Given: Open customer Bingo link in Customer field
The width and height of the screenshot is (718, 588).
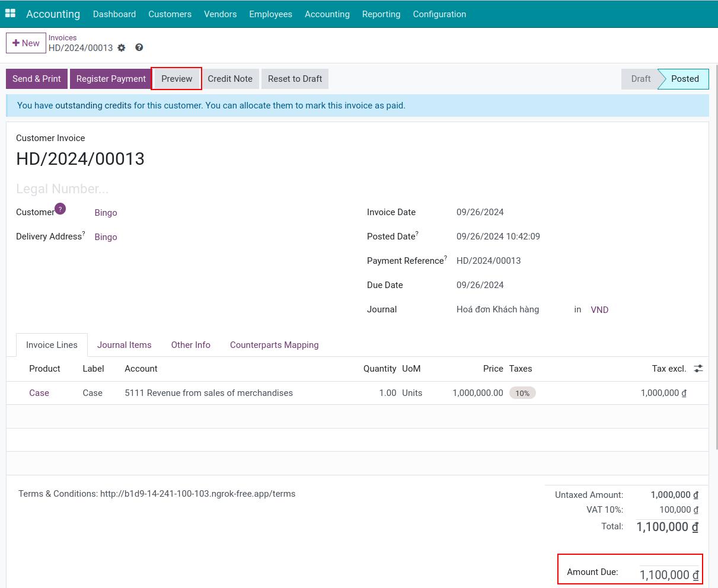Looking at the screenshot, I should [106, 213].
